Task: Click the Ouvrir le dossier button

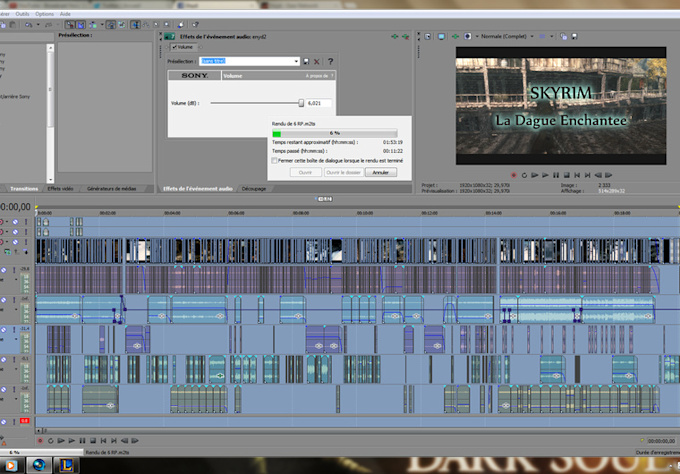Action: [x=343, y=172]
